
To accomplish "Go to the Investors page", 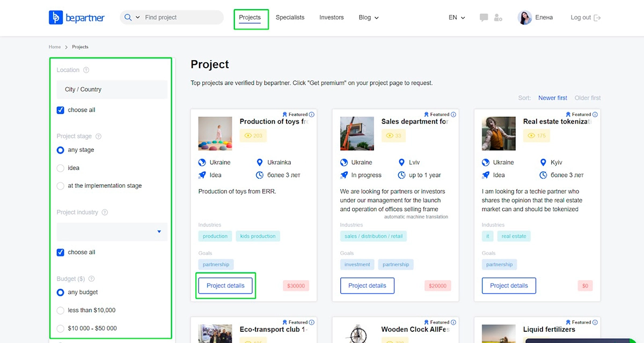I will click(331, 18).
